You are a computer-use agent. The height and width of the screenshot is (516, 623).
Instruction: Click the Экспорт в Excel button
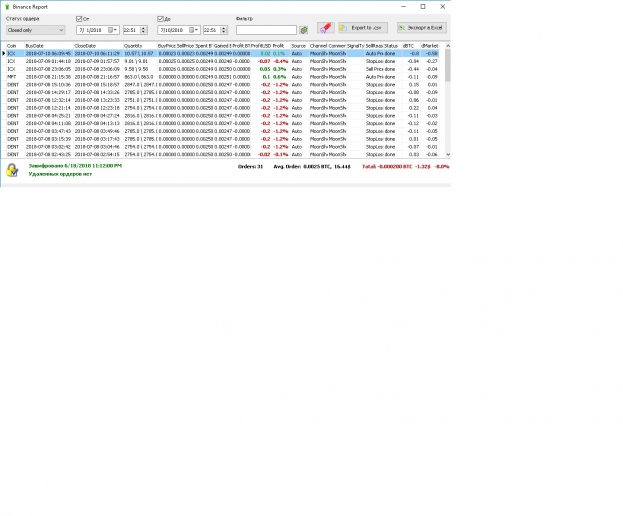(422, 28)
